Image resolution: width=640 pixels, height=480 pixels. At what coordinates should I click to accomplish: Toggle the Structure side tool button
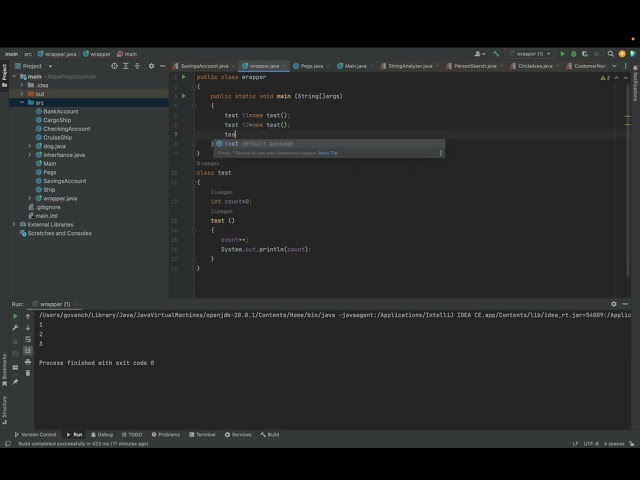click(4, 410)
